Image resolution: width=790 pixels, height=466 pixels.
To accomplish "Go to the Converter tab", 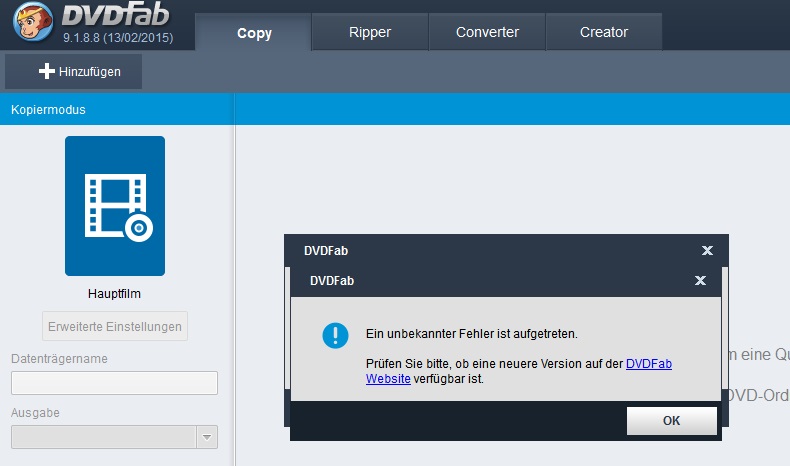I will point(487,32).
